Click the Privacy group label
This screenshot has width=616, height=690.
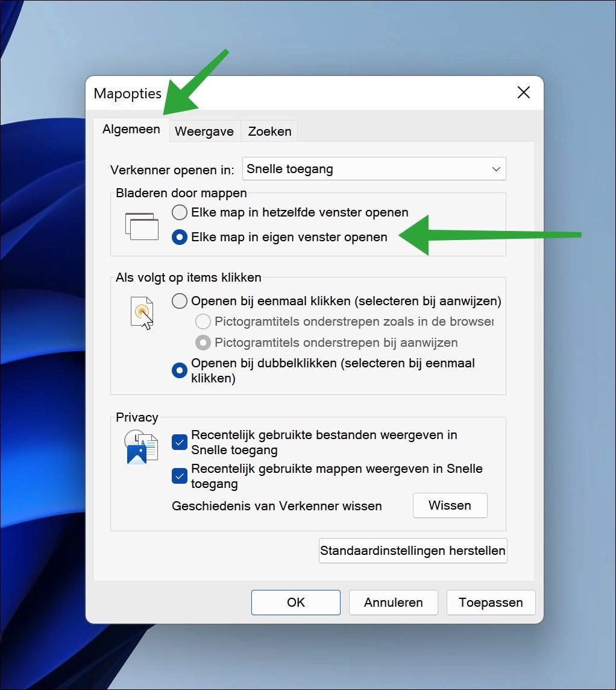click(137, 417)
